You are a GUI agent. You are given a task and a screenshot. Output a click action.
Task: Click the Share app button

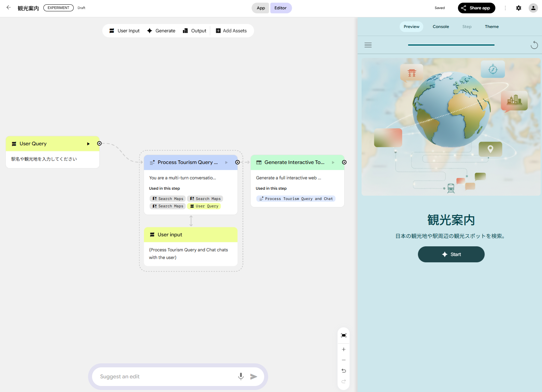point(476,8)
